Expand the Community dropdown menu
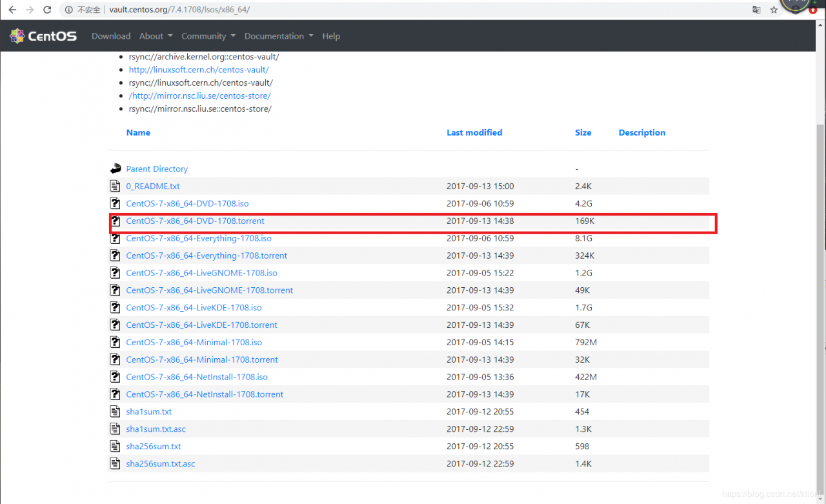The image size is (826, 504). pyautogui.click(x=208, y=36)
